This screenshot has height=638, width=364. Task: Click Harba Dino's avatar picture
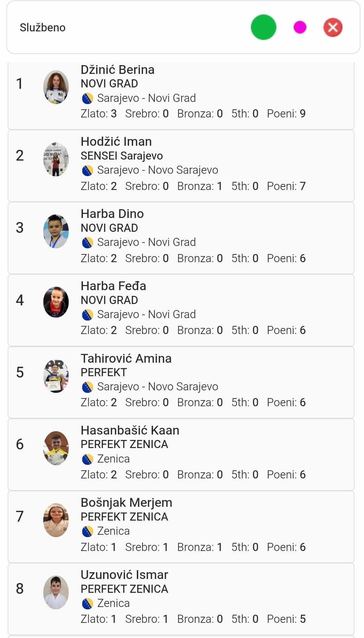point(56,231)
